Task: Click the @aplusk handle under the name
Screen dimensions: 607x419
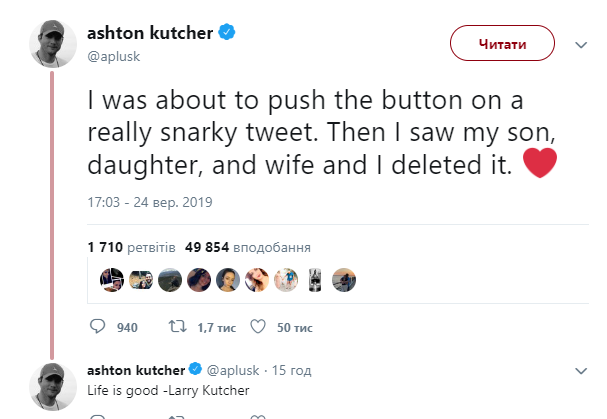Action: [x=112, y=56]
